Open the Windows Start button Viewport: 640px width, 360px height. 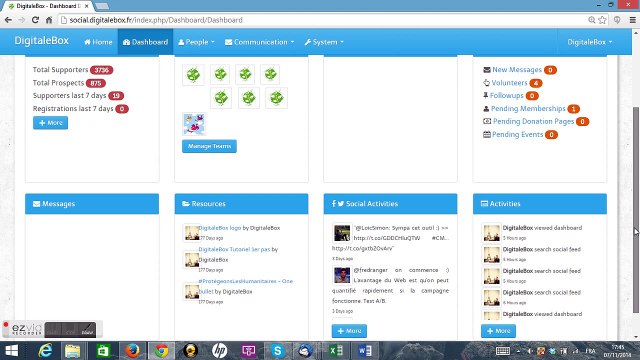[12, 351]
